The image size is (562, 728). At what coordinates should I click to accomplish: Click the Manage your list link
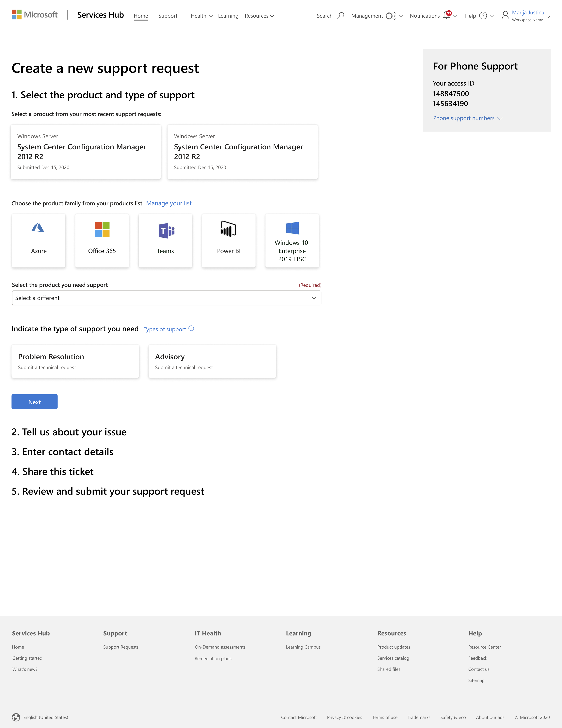pyautogui.click(x=169, y=203)
